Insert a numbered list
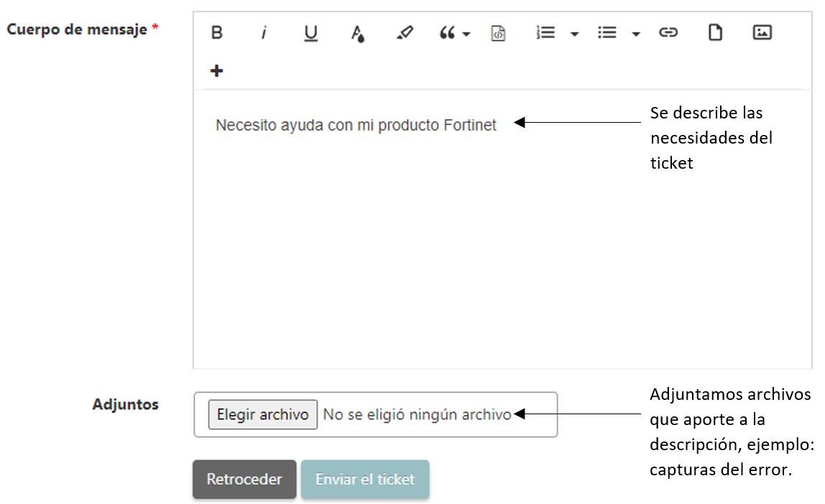This screenshot has height=504, width=825. tap(546, 33)
